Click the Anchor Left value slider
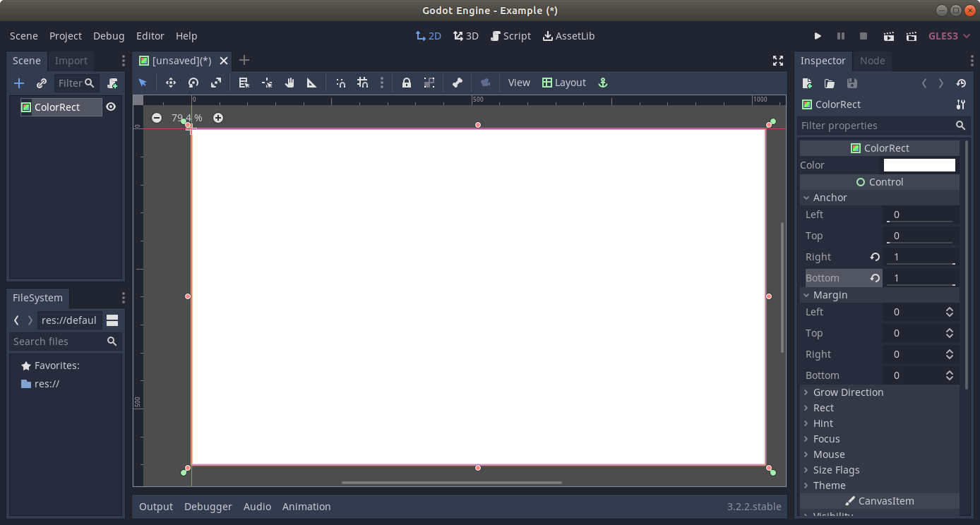Viewport: 980px width, 525px height. pyautogui.click(x=921, y=215)
